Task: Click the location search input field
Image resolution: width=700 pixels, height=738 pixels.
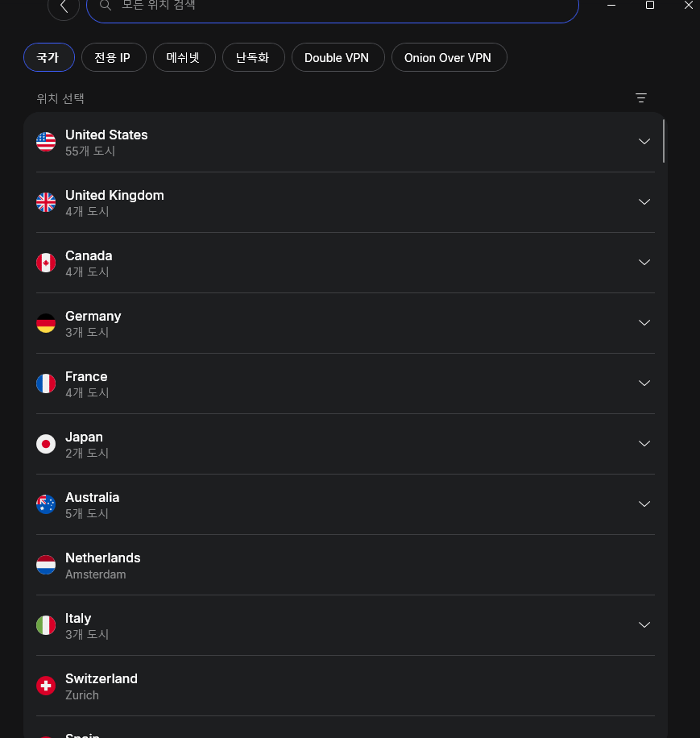Action: click(x=332, y=6)
